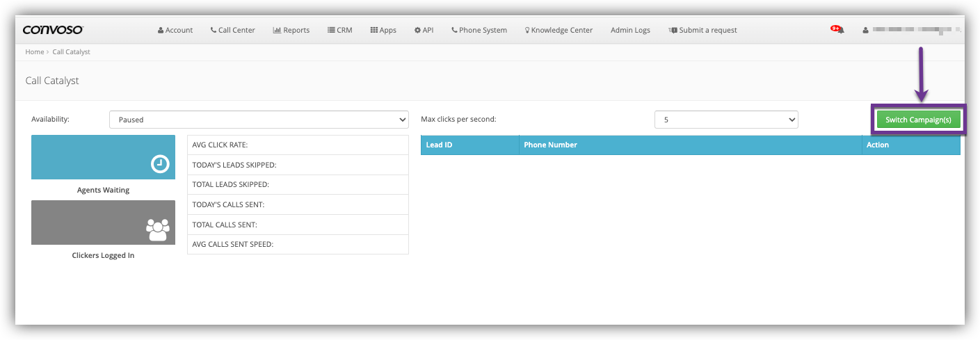
Task: Click the people icon in Clickers Logged In tile
Action: pyautogui.click(x=158, y=229)
